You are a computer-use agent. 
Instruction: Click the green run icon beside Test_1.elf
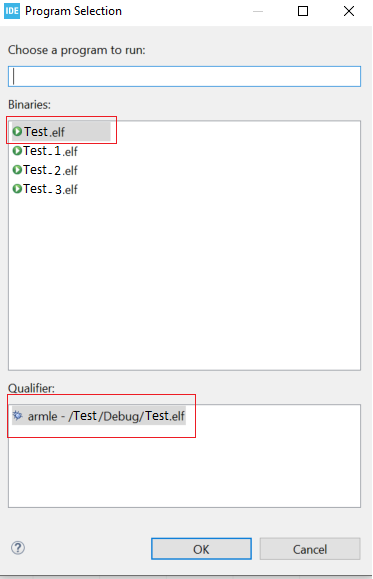17,151
